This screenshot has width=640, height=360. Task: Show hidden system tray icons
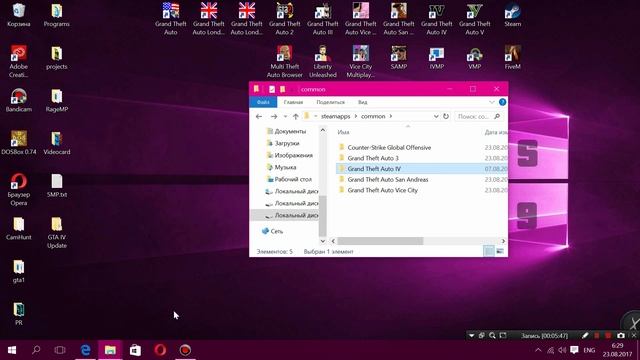pyautogui.click(x=538, y=350)
